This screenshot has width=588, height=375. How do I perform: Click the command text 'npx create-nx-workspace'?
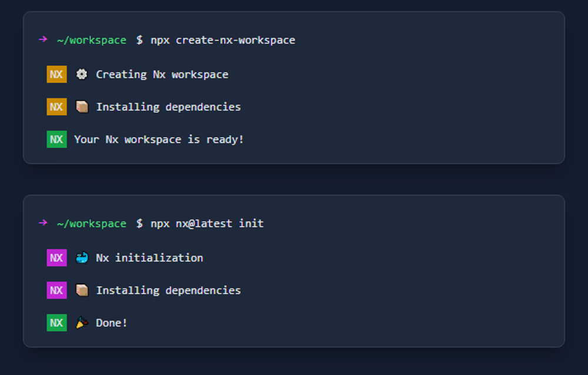point(223,40)
